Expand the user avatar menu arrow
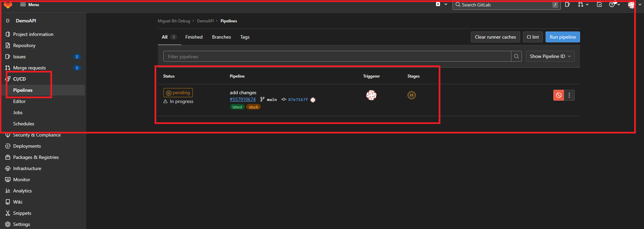 tap(640, 5)
